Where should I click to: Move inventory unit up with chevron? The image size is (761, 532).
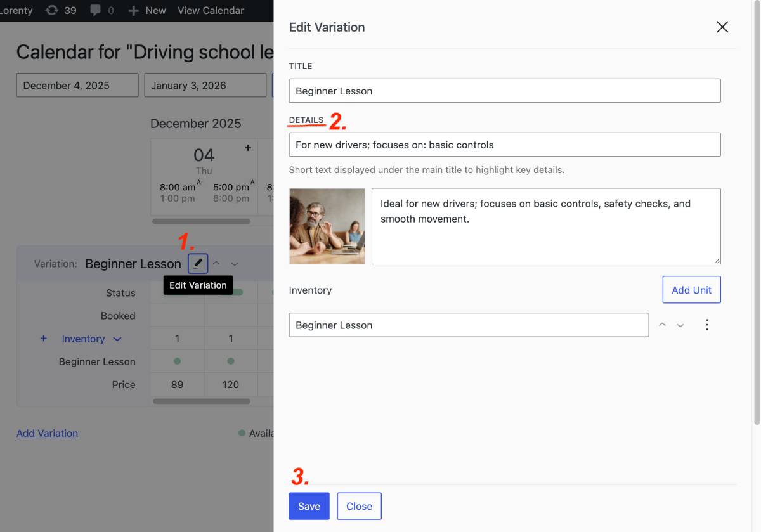[662, 325]
